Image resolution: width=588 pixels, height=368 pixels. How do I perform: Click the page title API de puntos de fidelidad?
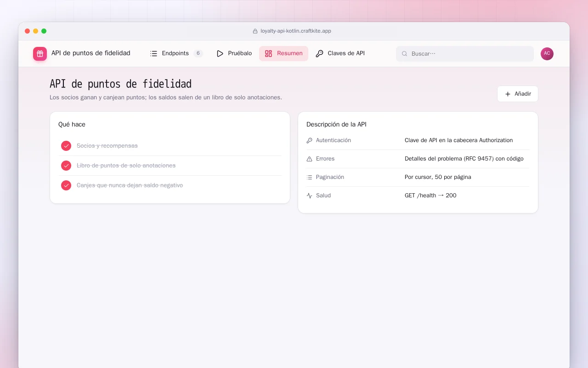click(120, 84)
